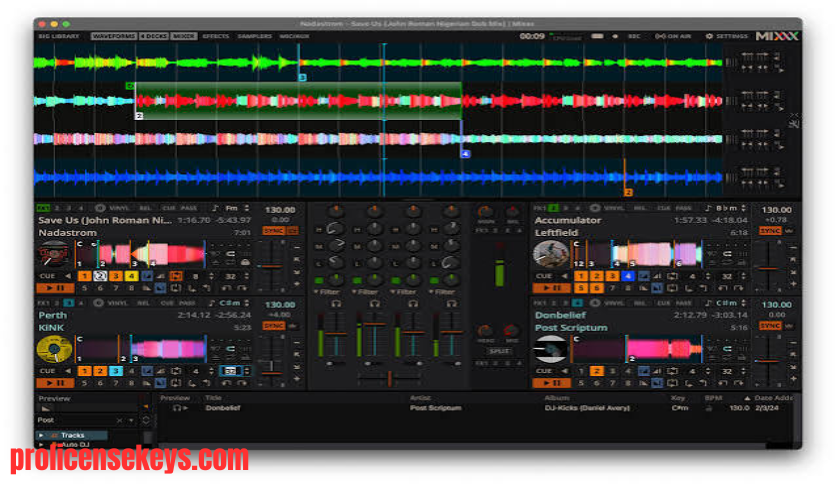Trigger hotcue 2 on Donbelief deck

click(x=597, y=371)
